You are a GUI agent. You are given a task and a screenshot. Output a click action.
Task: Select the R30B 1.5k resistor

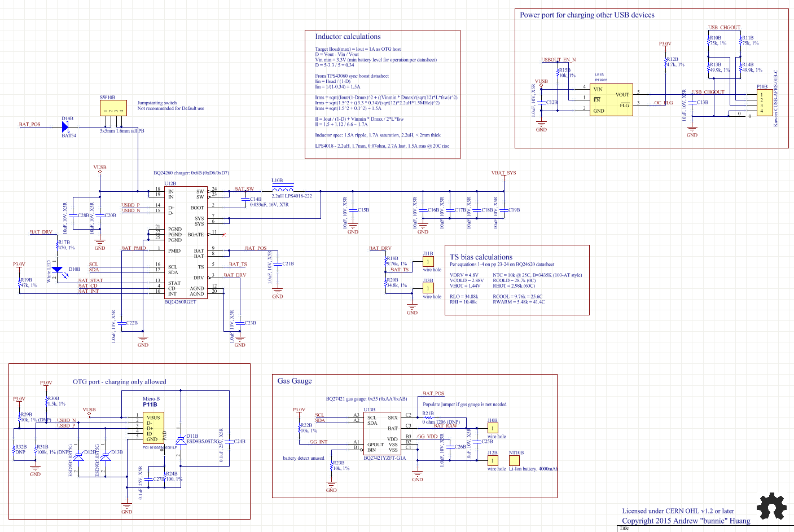[x=46, y=401]
